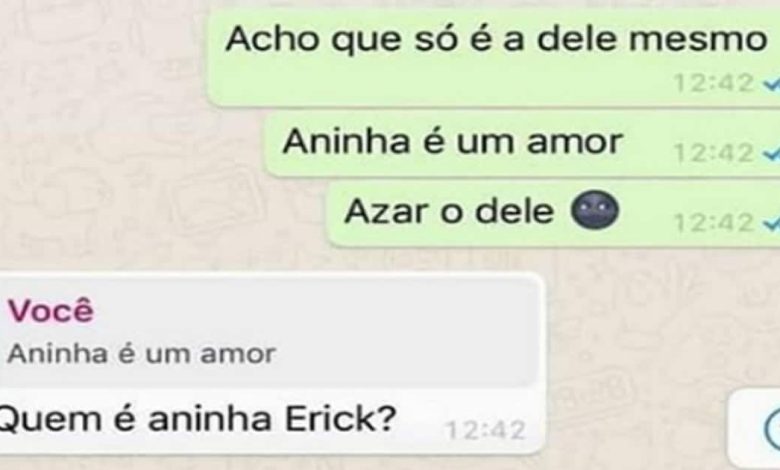Click the timestamp on 'Azar o dele' message

pyautogui.click(x=714, y=222)
